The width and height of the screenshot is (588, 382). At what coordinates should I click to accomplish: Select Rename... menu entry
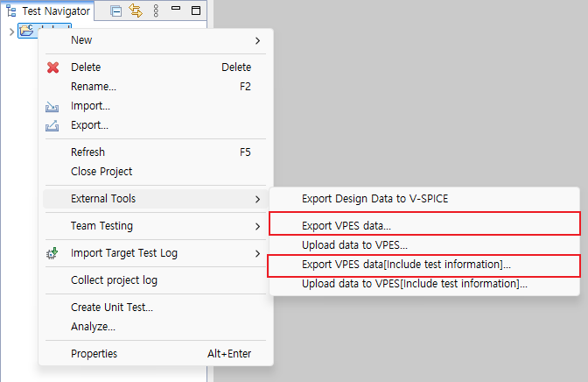[x=155, y=87]
